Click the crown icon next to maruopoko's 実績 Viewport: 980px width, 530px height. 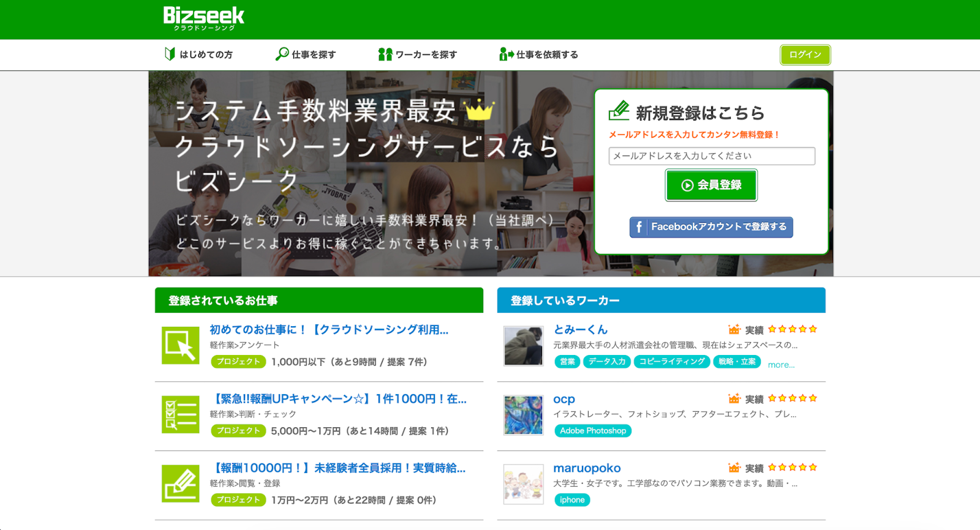[x=734, y=468]
